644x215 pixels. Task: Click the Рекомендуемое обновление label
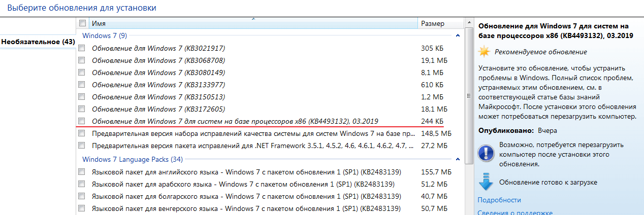click(x=541, y=52)
